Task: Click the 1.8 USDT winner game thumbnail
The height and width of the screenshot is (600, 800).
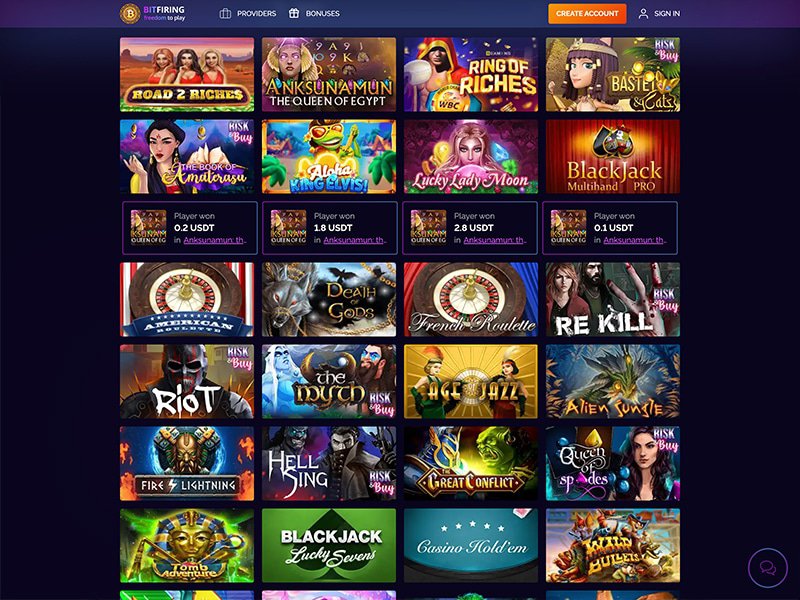Action: (x=288, y=228)
